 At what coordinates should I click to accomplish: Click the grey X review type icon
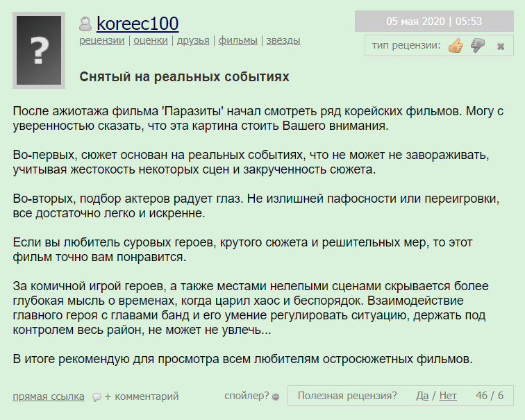[501, 47]
